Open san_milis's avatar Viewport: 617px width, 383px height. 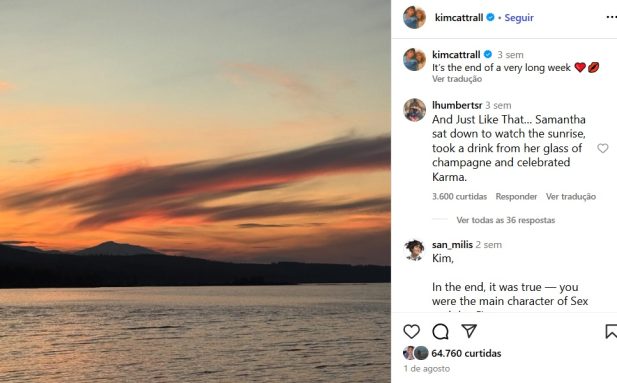(414, 250)
